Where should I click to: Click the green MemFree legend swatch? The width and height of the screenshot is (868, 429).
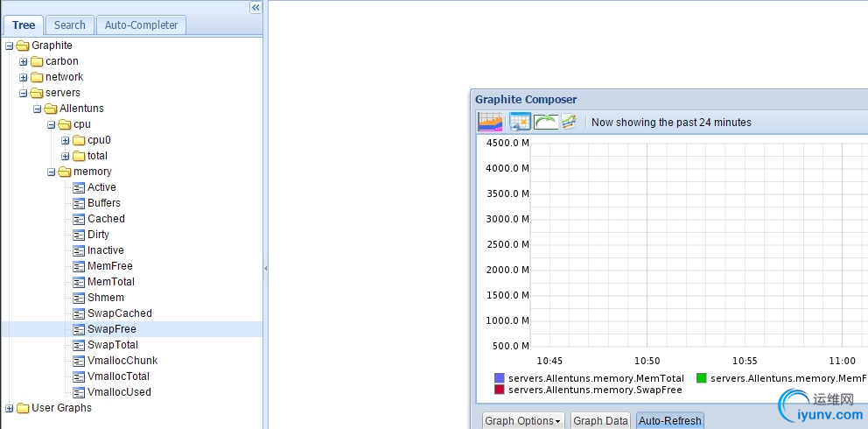(x=702, y=378)
